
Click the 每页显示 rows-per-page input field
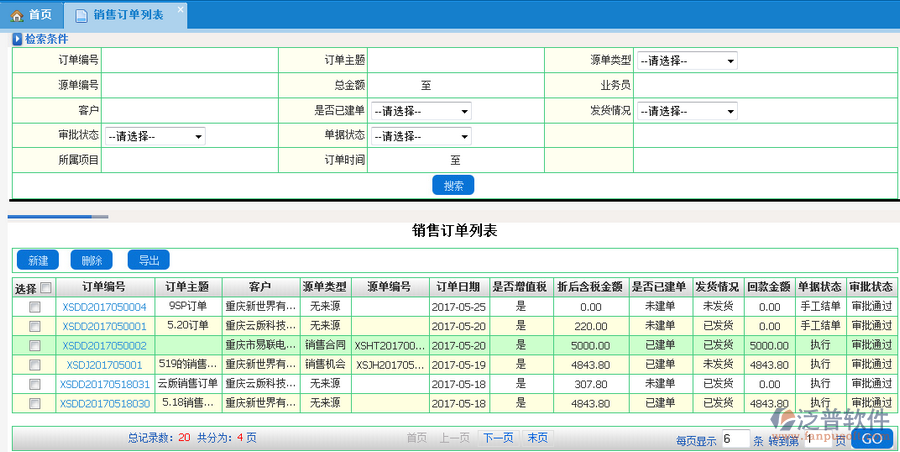tap(735, 439)
